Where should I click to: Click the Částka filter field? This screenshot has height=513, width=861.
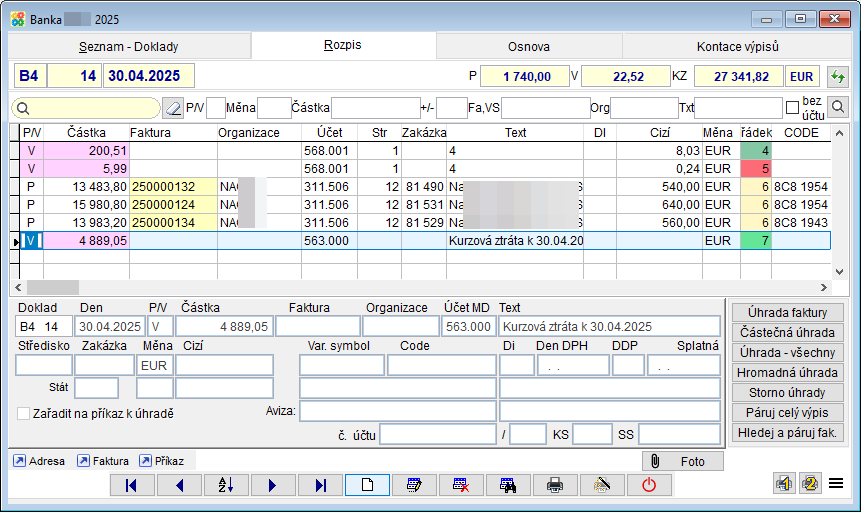(376, 108)
